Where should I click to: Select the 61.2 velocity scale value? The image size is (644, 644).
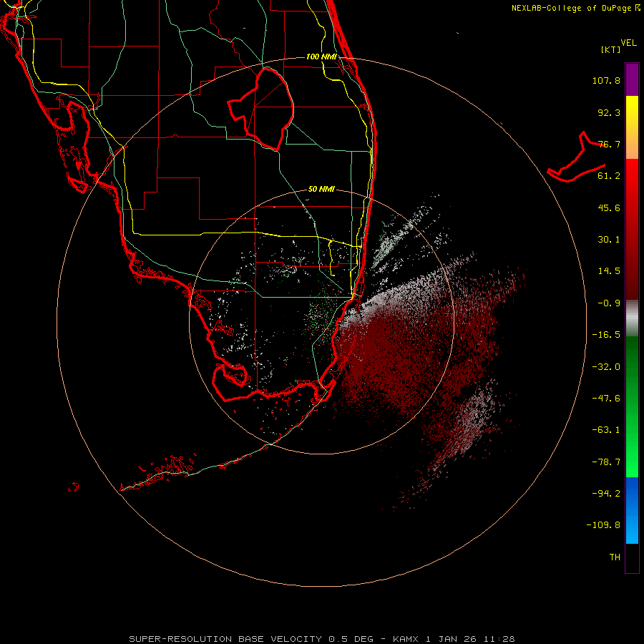coord(609,176)
